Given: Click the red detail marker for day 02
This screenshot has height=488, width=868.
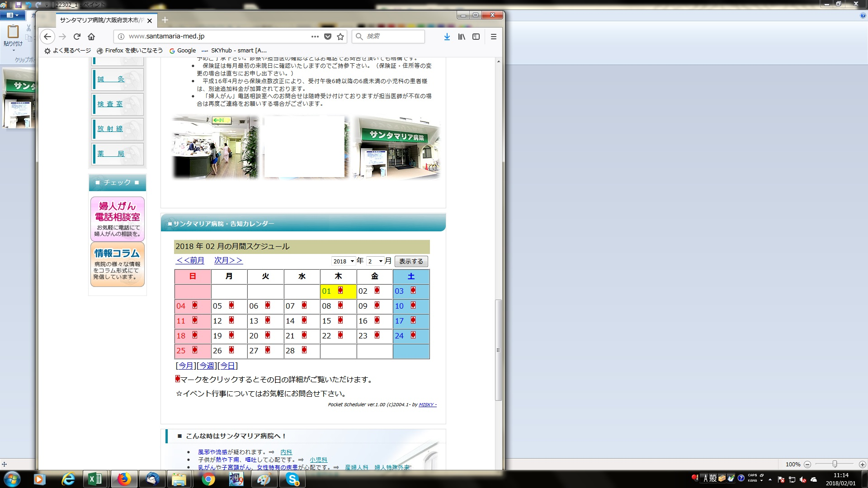Looking at the screenshot, I should tap(377, 291).
